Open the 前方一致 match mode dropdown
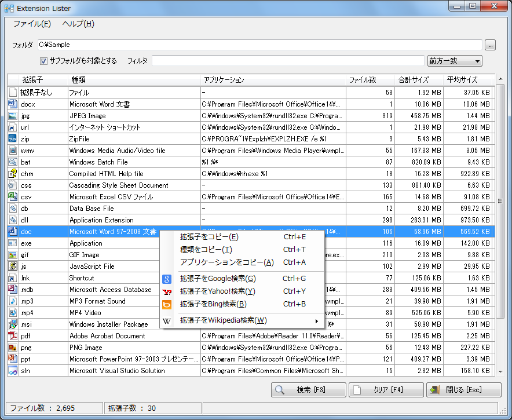The image size is (512, 420). (x=454, y=61)
